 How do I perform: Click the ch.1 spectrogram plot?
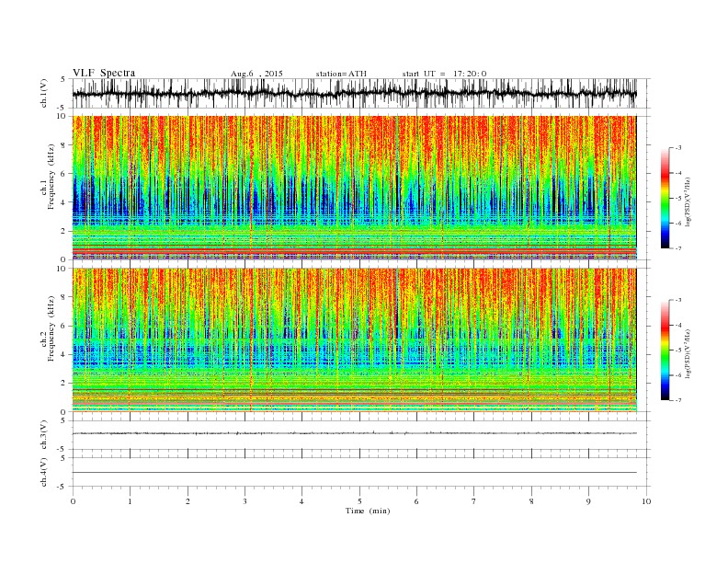(355, 188)
